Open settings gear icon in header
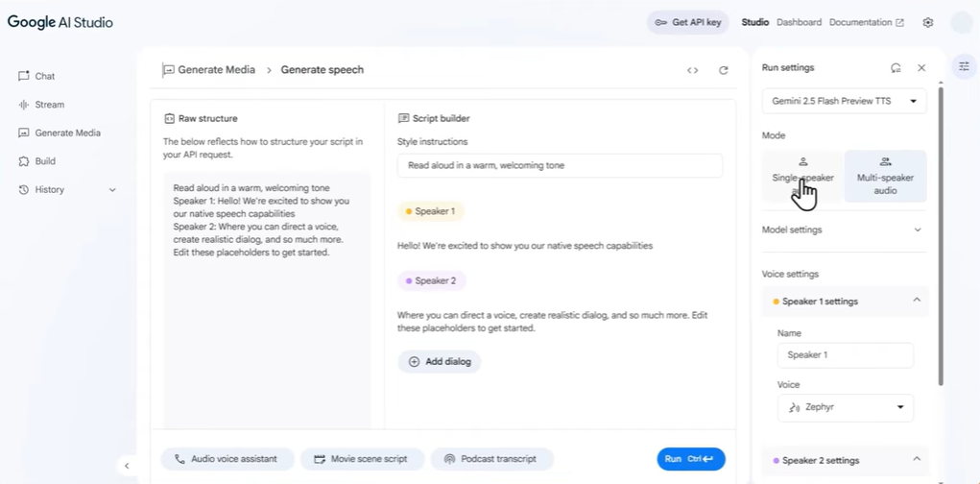The height and width of the screenshot is (484, 980). pos(928,22)
